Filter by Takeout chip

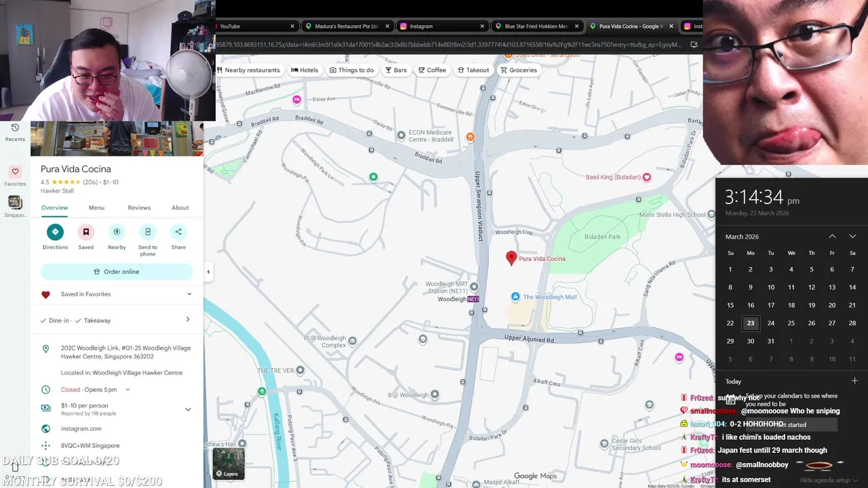pyautogui.click(x=473, y=70)
